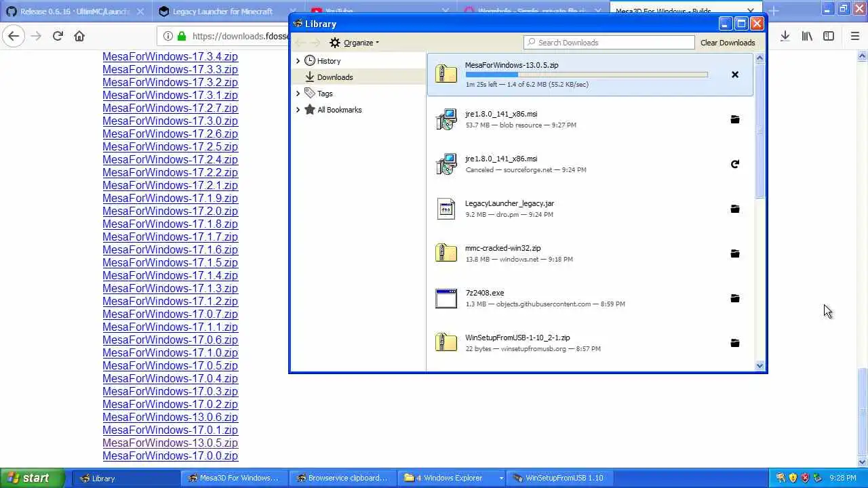Switch to the Release 0.6.16 UltimMC tab

tap(75, 12)
